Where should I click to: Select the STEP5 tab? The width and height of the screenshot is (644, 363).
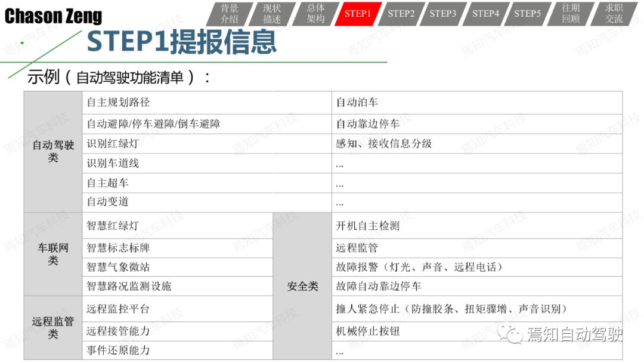coord(528,14)
